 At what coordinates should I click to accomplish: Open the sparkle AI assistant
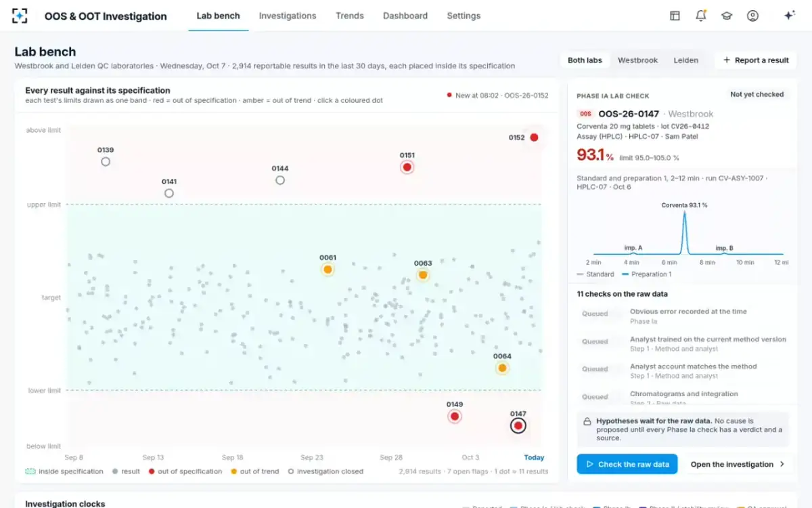click(x=789, y=16)
